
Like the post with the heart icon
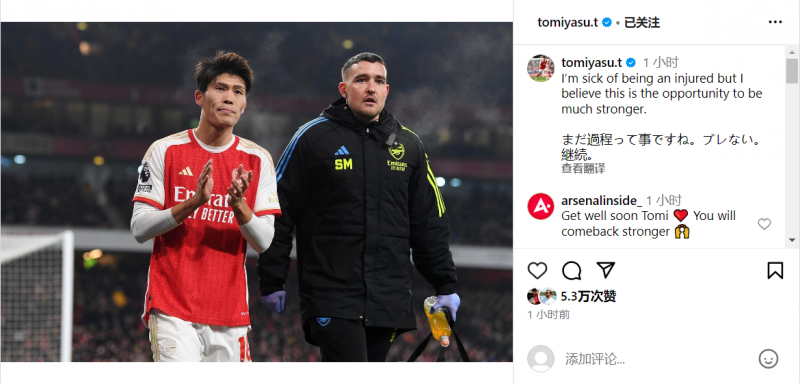[x=537, y=270]
